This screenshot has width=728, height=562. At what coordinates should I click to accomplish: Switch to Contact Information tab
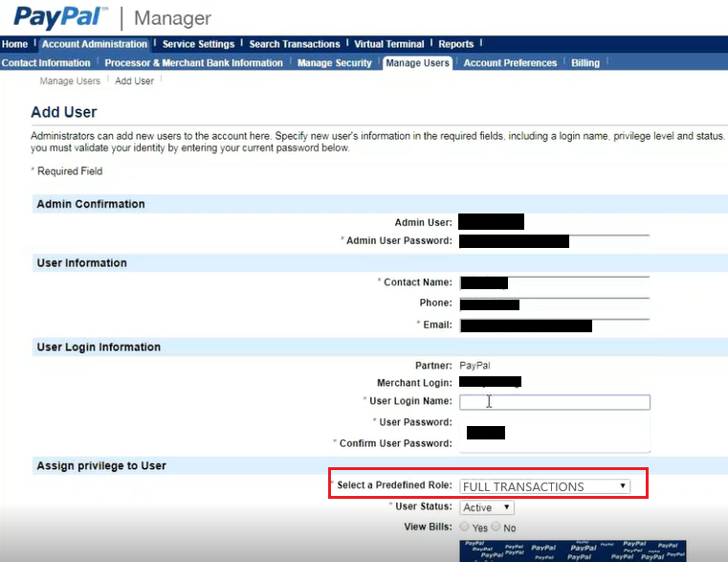click(46, 63)
